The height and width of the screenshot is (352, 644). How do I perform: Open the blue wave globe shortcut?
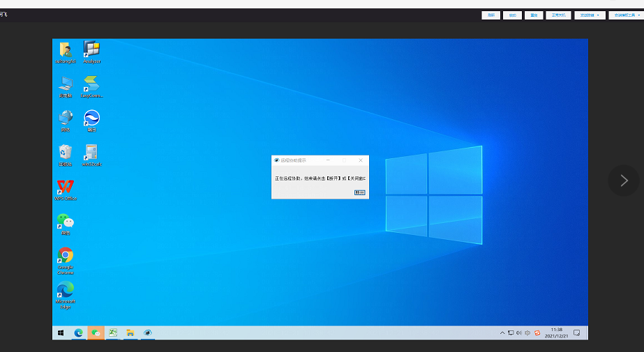(x=91, y=121)
